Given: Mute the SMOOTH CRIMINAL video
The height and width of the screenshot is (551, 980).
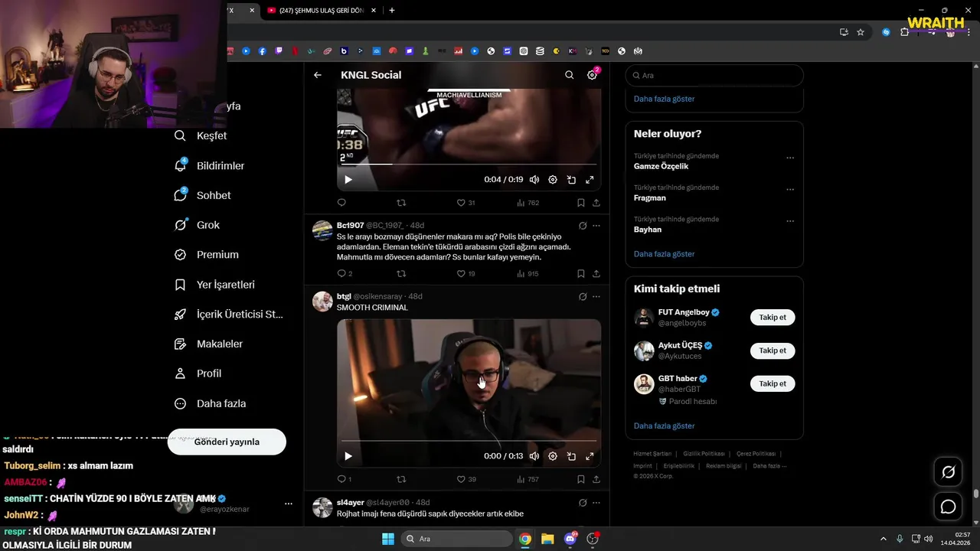Looking at the screenshot, I should coord(534,456).
